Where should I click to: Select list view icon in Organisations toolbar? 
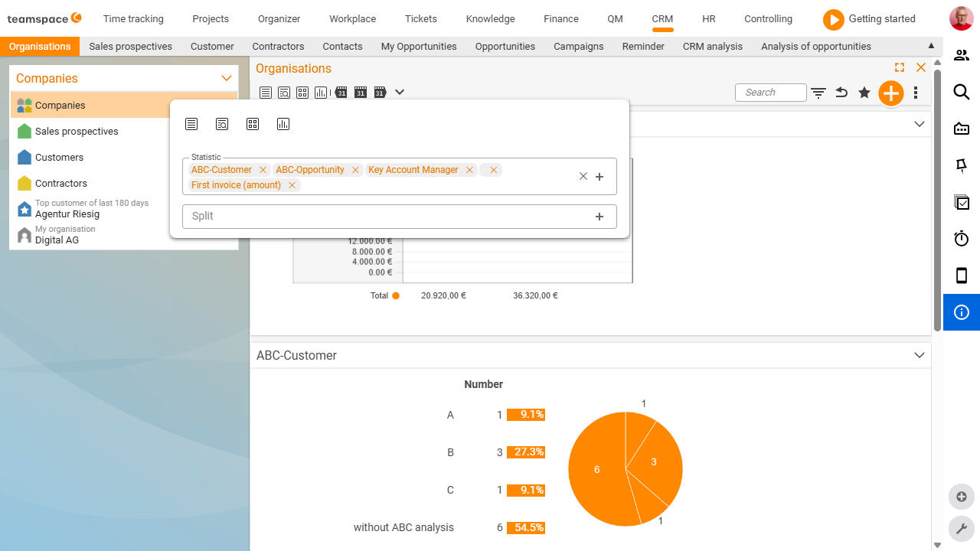point(266,93)
